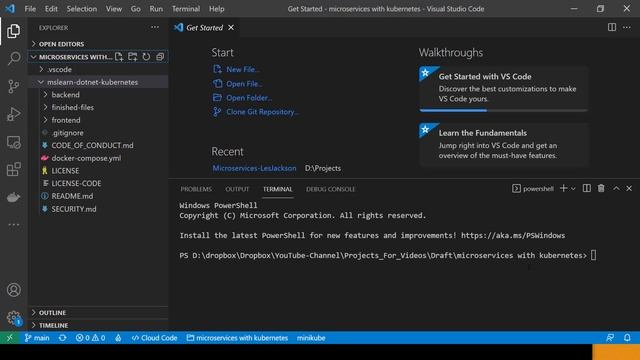The width and height of the screenshot is (640, 360).
Task: Split the terminal panel
Action: pyautogui.click(x=587, y=188)
